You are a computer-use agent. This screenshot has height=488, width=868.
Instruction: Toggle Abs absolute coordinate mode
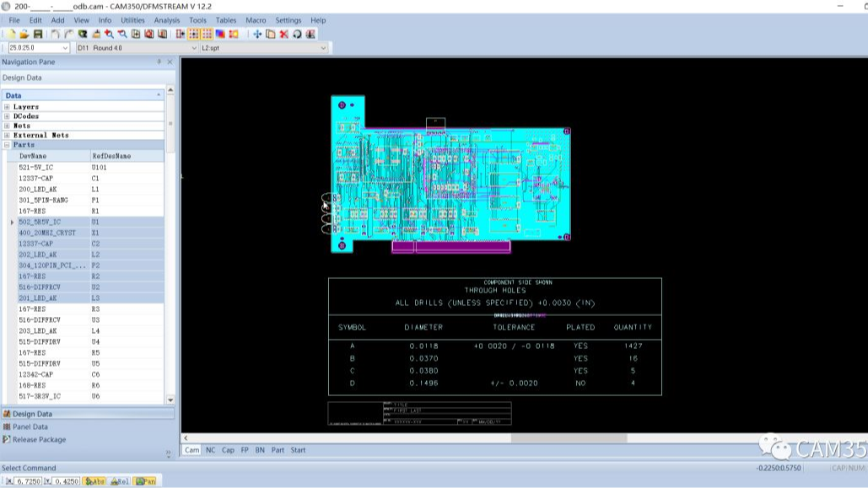(x=94, y=481)
